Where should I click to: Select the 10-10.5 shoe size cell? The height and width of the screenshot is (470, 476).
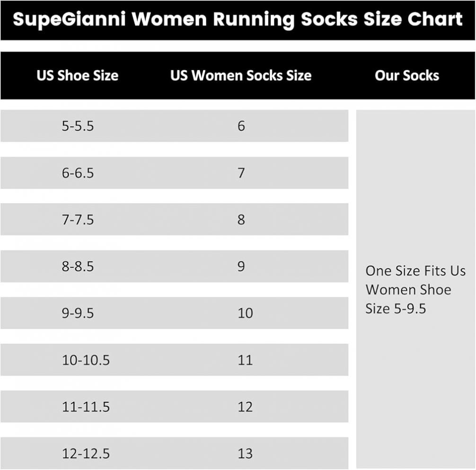click(86, 360)
